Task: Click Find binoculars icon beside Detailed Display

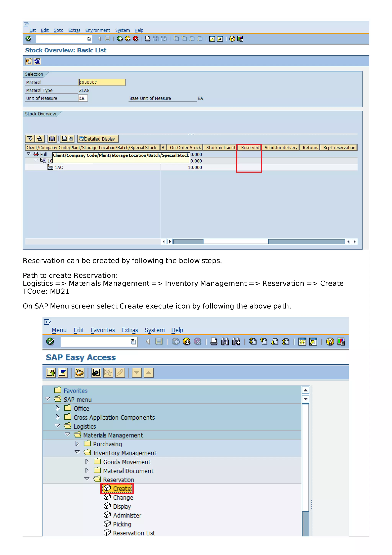Action: 52,139
